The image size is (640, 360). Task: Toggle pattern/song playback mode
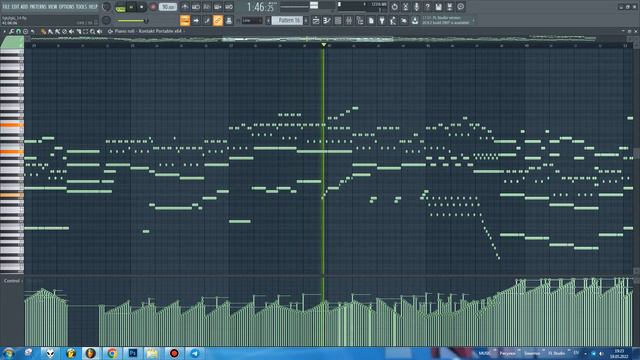pos(120,7)
